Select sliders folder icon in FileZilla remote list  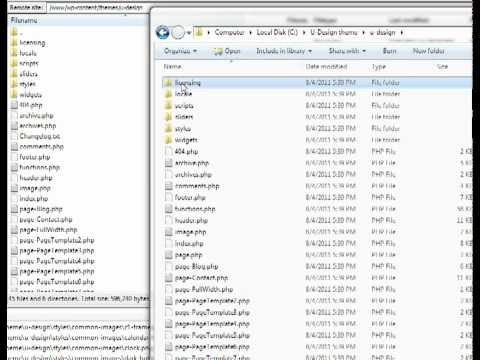(14, 74)
